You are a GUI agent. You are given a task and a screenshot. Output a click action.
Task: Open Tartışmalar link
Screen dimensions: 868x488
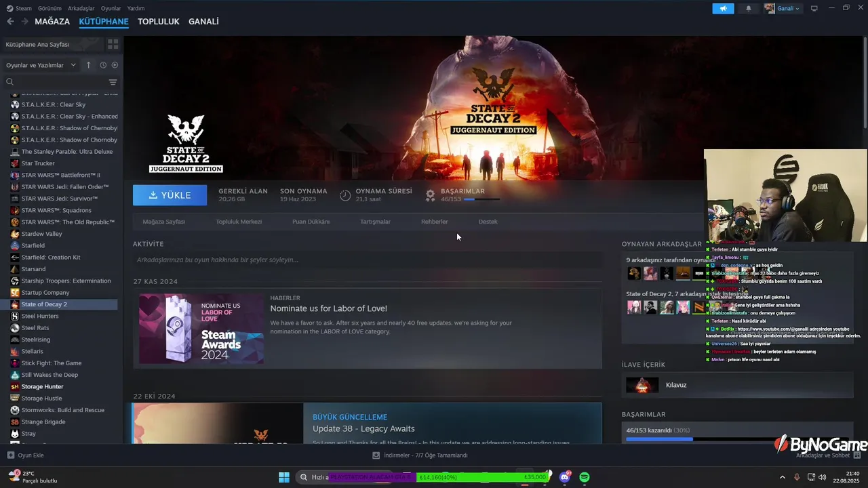pyautogui.click(x=375, y=222)
